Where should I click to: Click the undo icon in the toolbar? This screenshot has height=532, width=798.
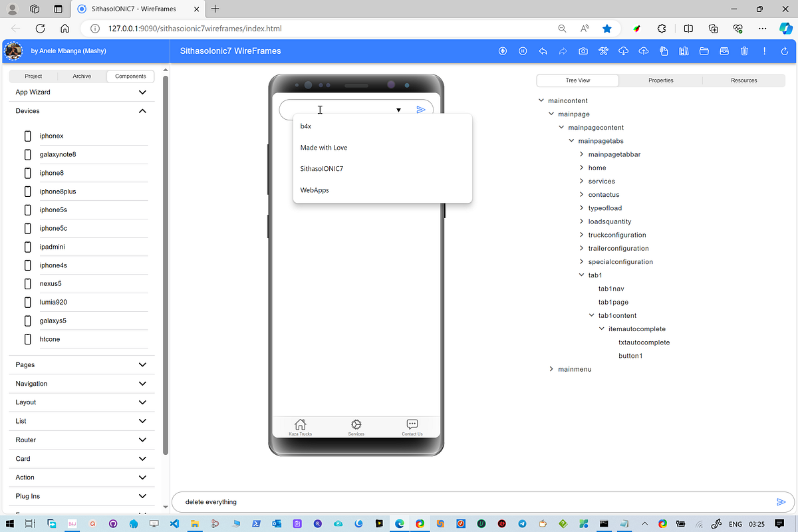click(543, 51)
